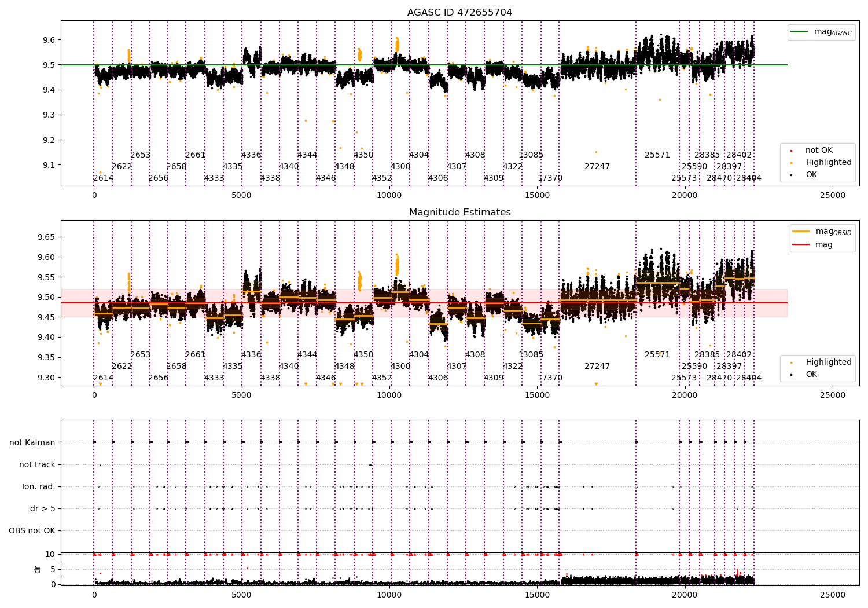Click OBSID label 4344 in middle plot

tap(307, 355)
